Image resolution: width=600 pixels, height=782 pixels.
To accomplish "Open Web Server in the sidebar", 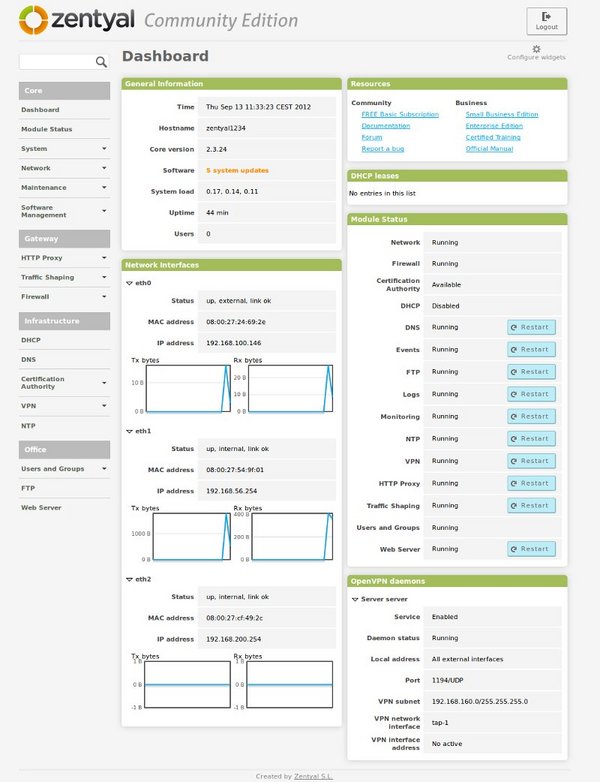I will (41, 508).
